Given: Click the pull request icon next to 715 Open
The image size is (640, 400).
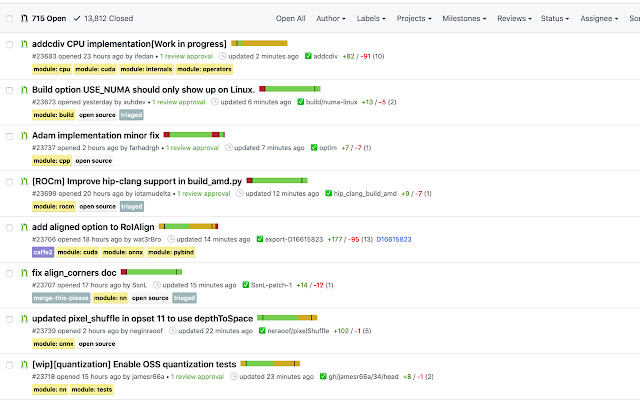Looking at the screenshot, I should click(24, 18).
